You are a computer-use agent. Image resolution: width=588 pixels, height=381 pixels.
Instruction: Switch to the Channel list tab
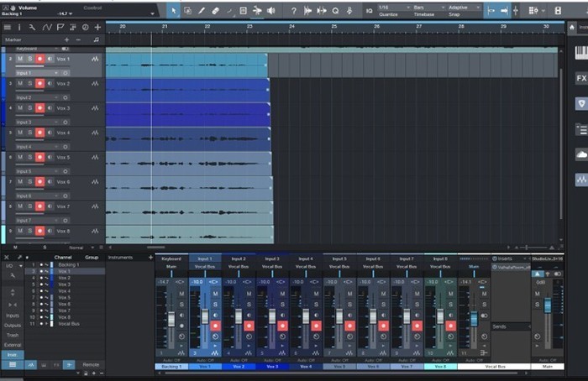coord(63,258)
